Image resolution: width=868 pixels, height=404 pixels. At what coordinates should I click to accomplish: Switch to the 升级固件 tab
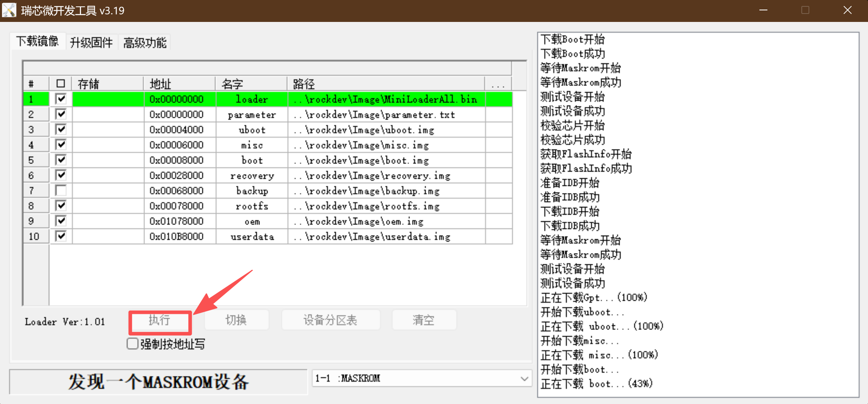click(x=91, y=42)
